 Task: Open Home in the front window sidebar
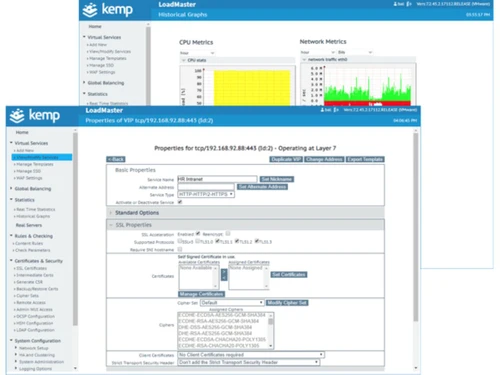(x=22, y=132)
